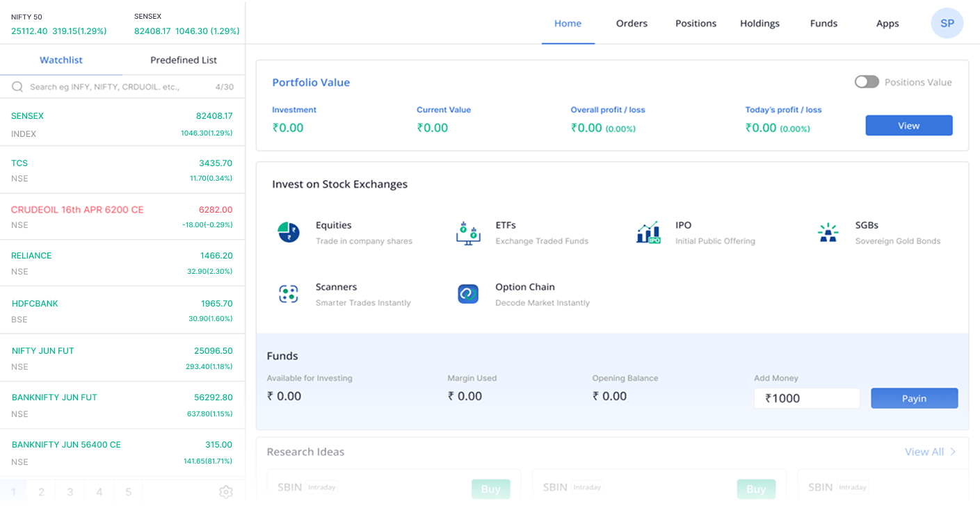Select the Predefined List tab
Viewport: 980px width, 515px height.
coord(184,60)
